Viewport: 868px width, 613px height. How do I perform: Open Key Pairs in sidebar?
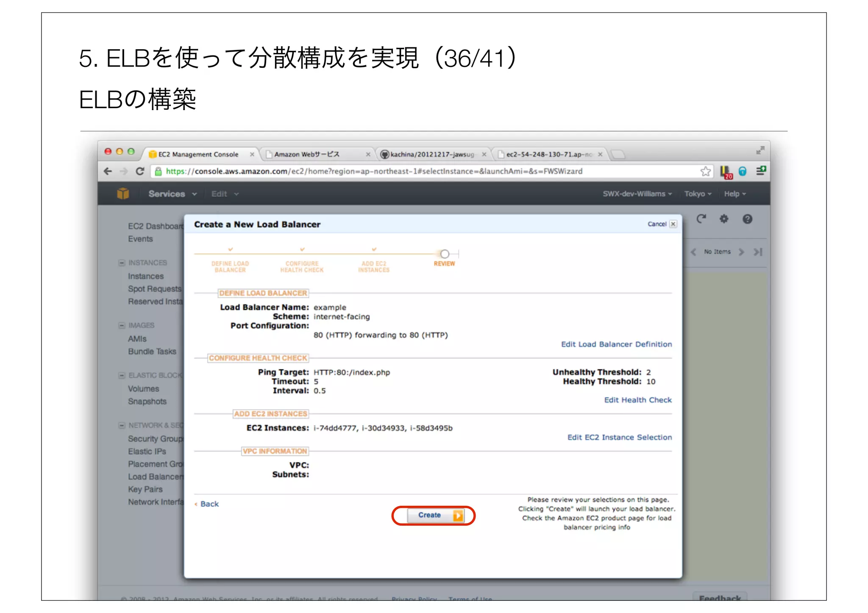click(x=145, y=489)
